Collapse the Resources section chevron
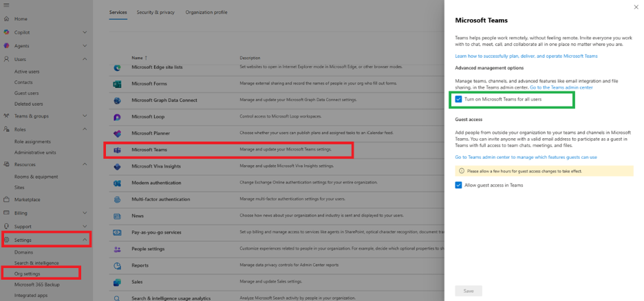 [85, 164]
